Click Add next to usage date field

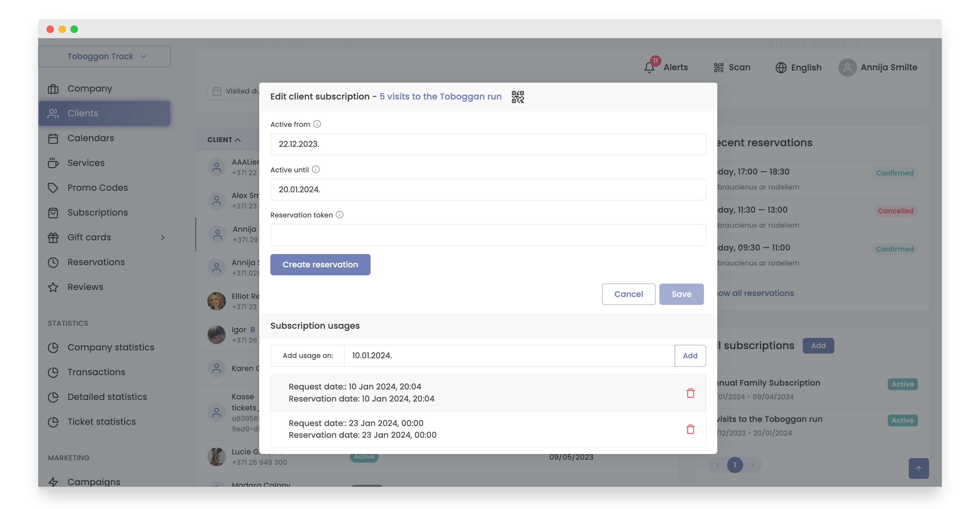pyautogui.click(x=690, y=355)
